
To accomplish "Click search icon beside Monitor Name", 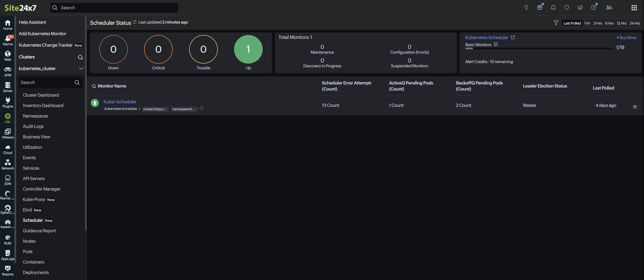I will (x=94, y=86).
